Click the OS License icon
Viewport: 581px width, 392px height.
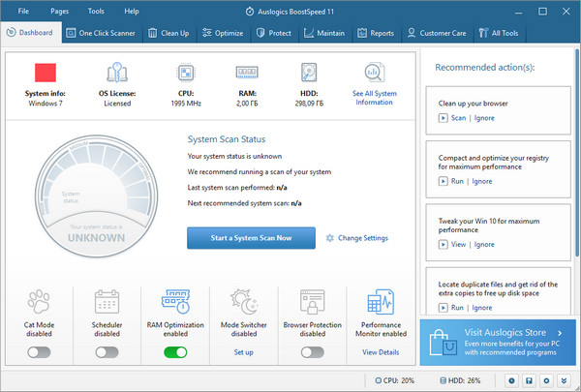pyautogui.click(x=116, y=73)
